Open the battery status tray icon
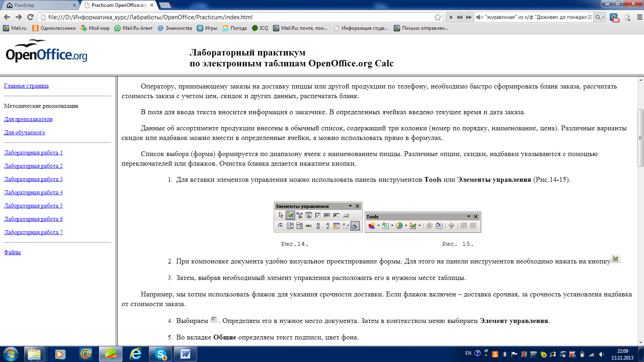The width and height of the screenshot is (644, 362). click(x=582, y=354)
